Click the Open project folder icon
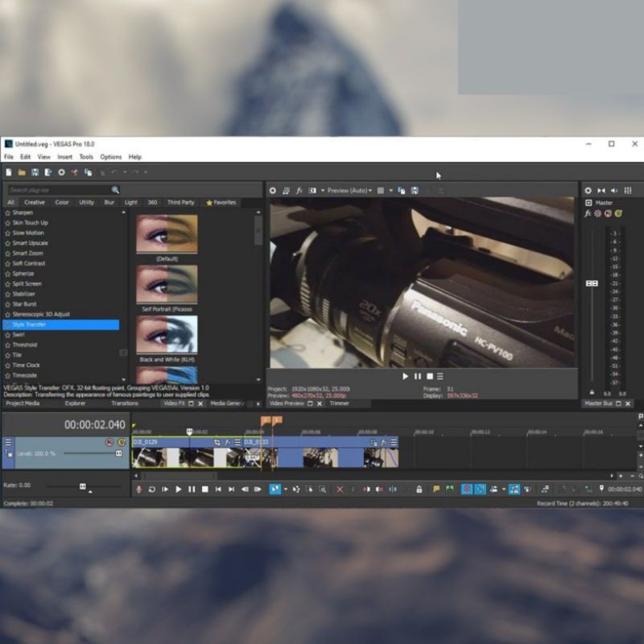644x644 pixels. click(x=22, y=172)
